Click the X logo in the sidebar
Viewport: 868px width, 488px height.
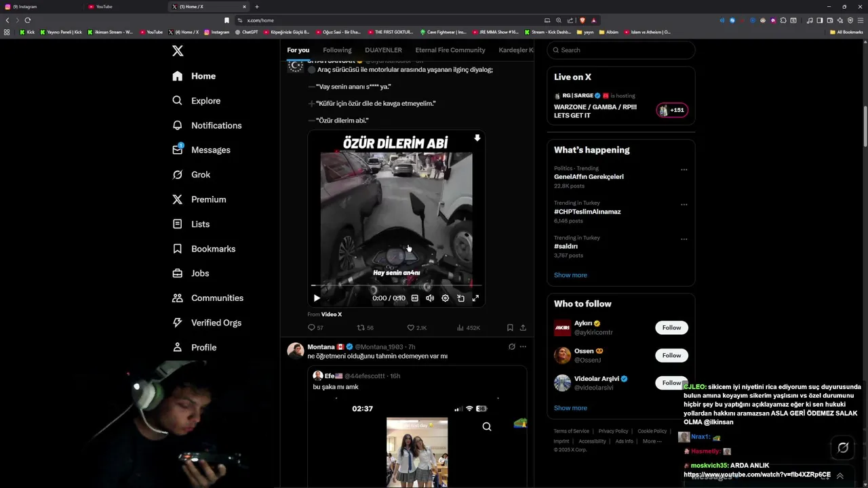177,51
